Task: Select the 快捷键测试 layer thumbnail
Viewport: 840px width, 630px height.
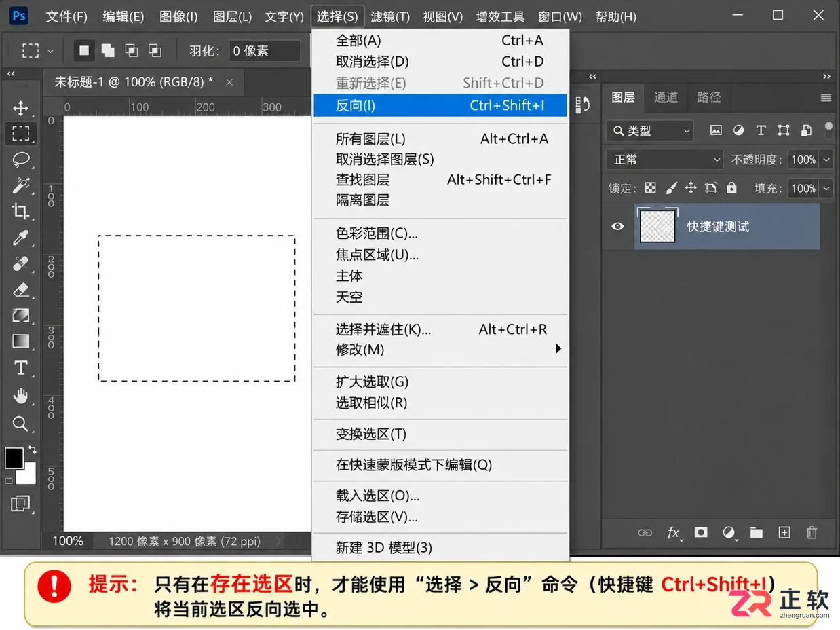Action: click(x=657, y=226)
